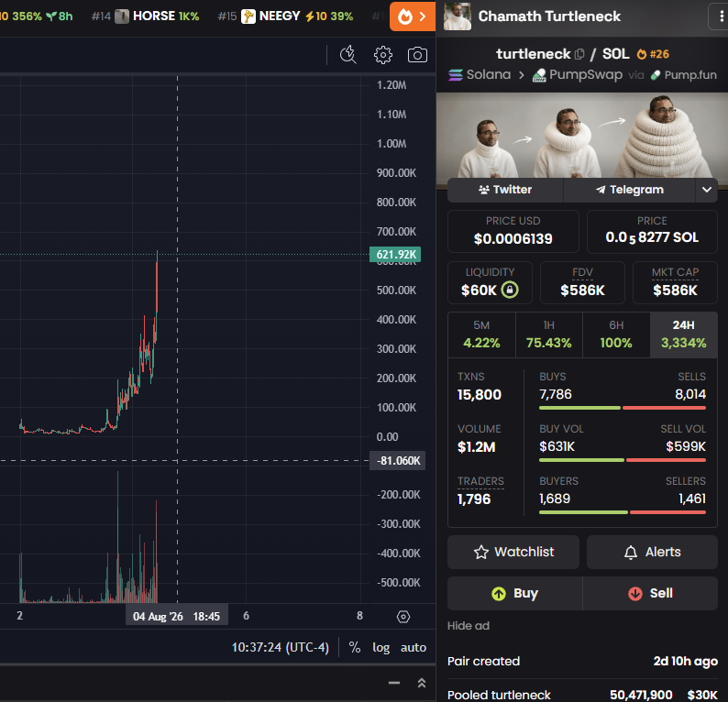
Task: Open the turtleneck banner image
Action: [582, 135]
